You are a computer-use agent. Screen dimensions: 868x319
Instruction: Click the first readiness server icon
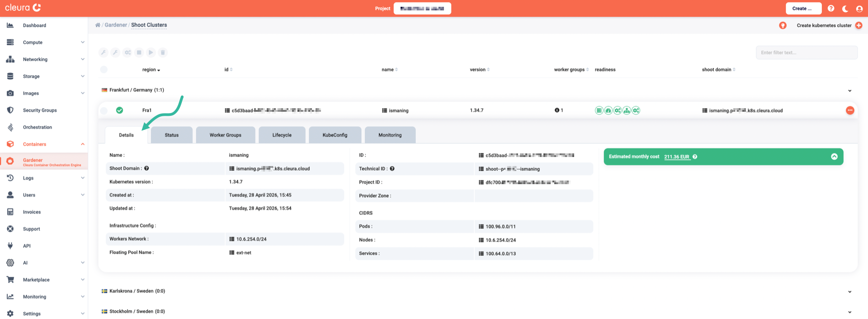[x=599, y=110]
